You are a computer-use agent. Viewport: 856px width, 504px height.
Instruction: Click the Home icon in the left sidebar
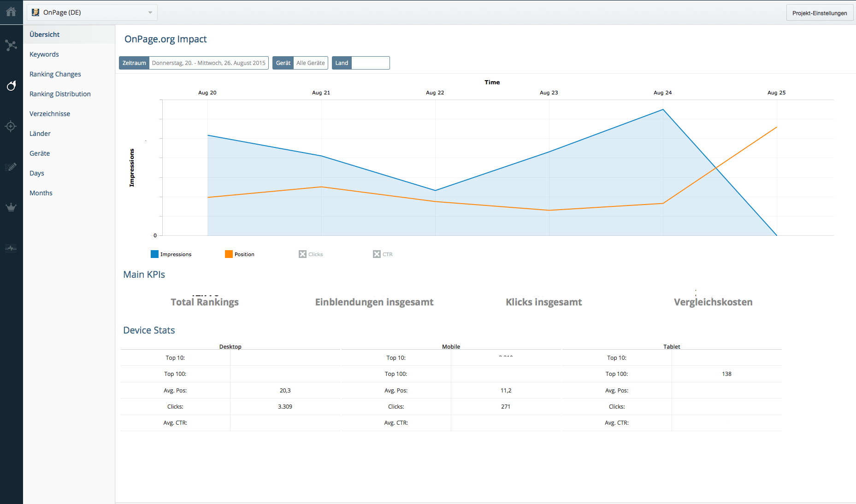pos(11,12)
